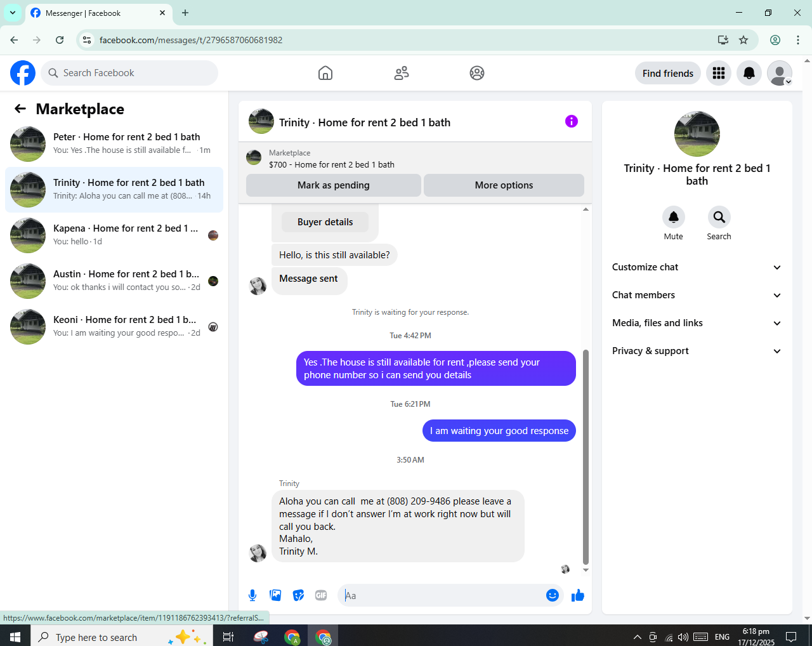Viewport: 812px width, 646px height.
Task: Click the Search Facebook field
Action: point(129,73)
